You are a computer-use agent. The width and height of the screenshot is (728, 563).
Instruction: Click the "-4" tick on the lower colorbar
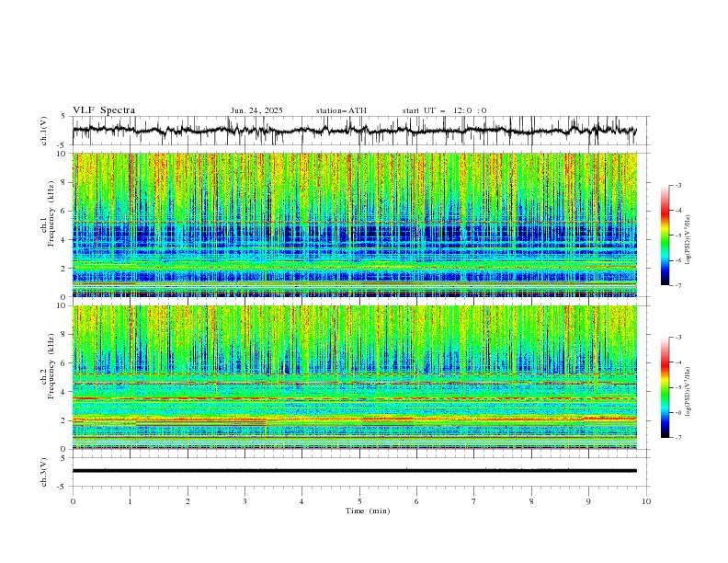tap(678, 362)
